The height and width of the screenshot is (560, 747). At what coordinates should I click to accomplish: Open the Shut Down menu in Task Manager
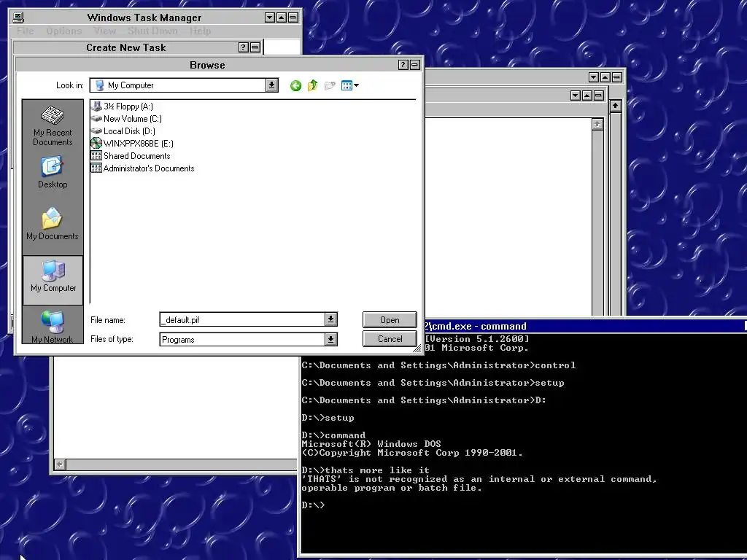tap(152, 31)
